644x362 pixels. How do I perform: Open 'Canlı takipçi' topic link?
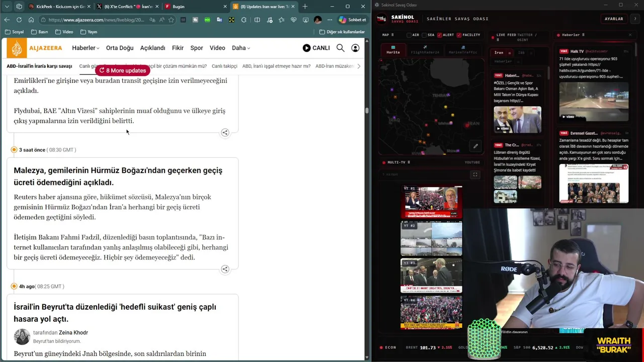224,66
